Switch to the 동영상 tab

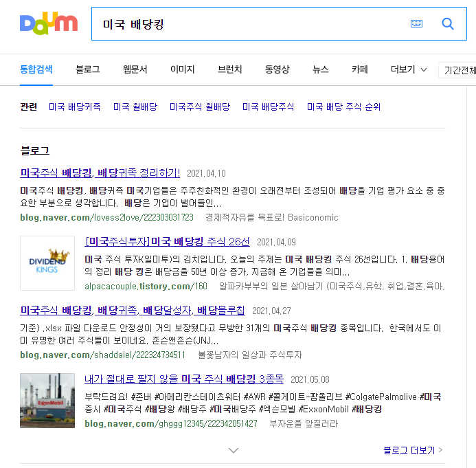[277, 69]
